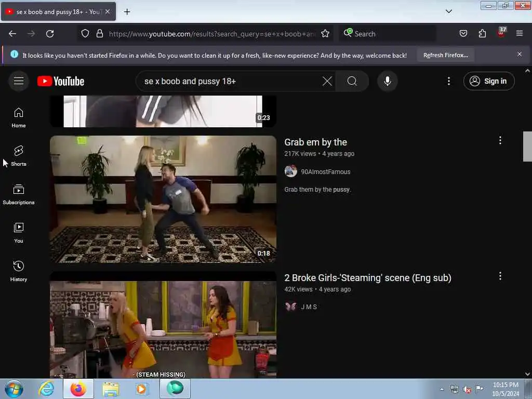Open the partially visible 0:23 video thumbnail
The width and height of the screenshot is (532, 399).
163,111
